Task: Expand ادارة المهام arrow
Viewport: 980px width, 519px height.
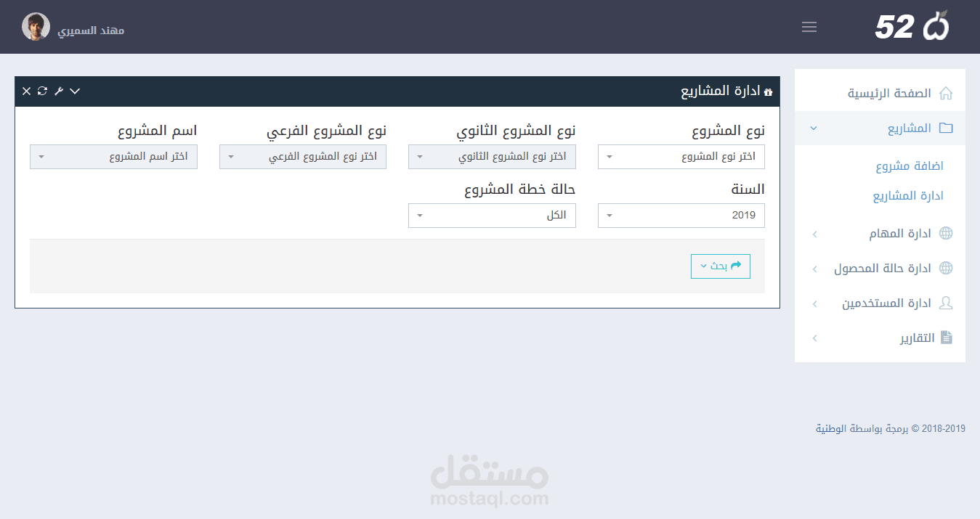Action: pos(814,234)
